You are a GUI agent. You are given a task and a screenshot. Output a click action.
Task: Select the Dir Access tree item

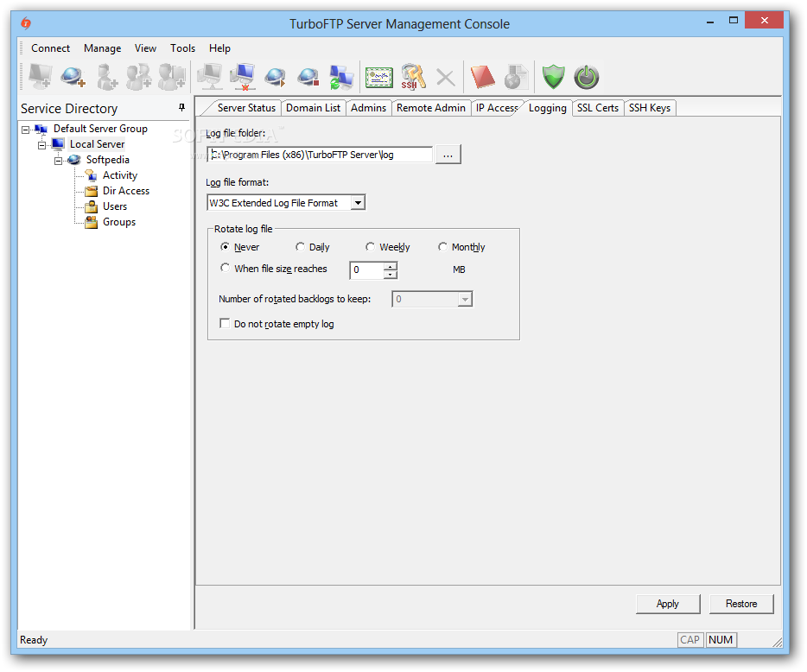(126, 191)
